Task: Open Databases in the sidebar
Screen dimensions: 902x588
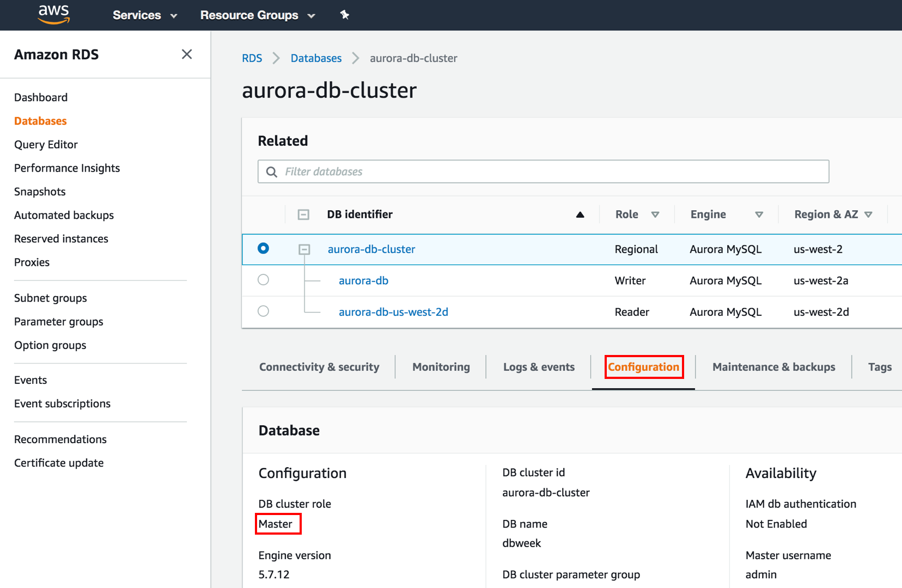Action: coord(40,121)
